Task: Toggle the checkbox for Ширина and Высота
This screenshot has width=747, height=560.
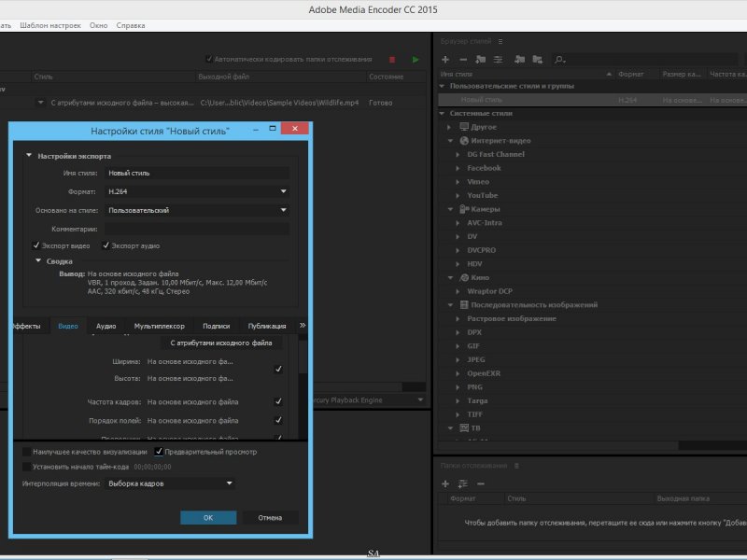Action: [x=278, y=369]
